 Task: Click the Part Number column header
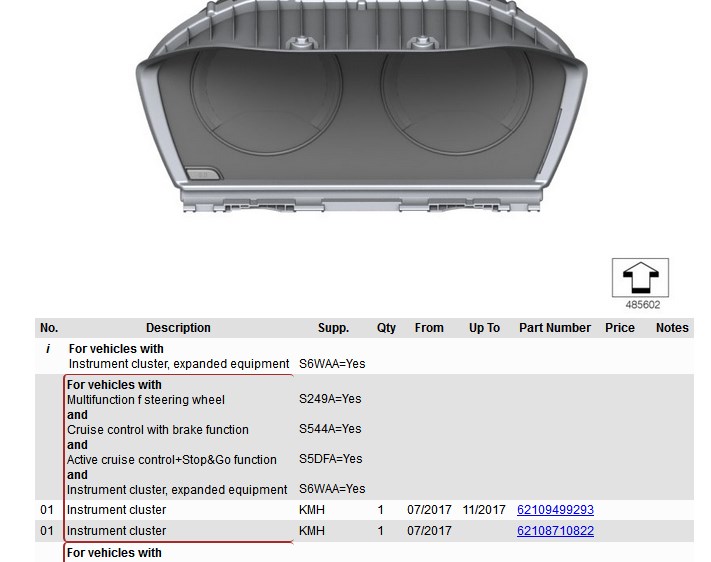click(555, 328)
